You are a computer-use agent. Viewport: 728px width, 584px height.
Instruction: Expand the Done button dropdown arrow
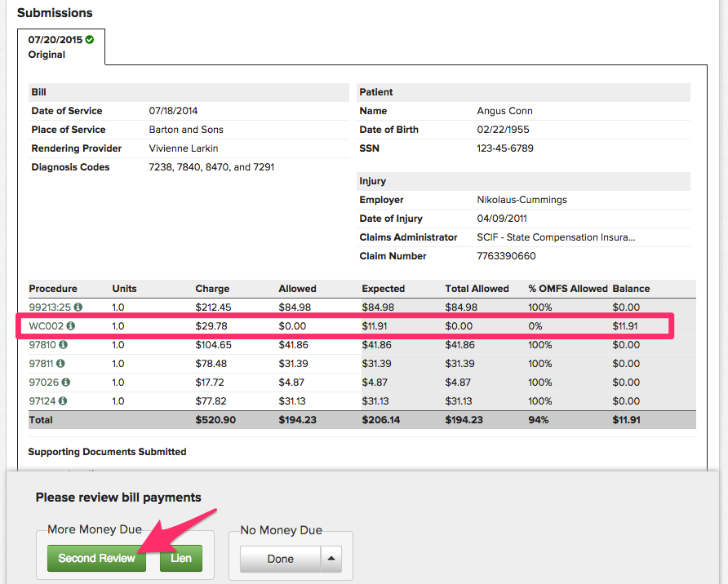coord(331,559)
